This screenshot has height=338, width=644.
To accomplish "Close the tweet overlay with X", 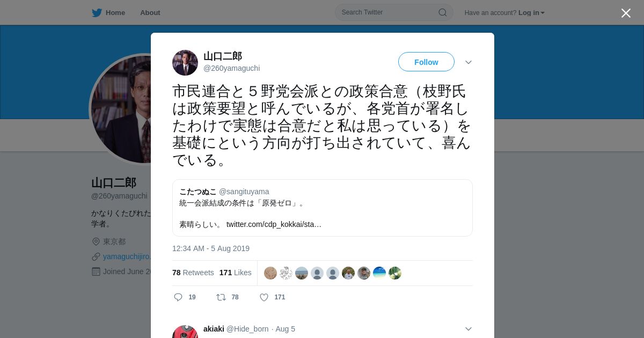I will (626, 13).
